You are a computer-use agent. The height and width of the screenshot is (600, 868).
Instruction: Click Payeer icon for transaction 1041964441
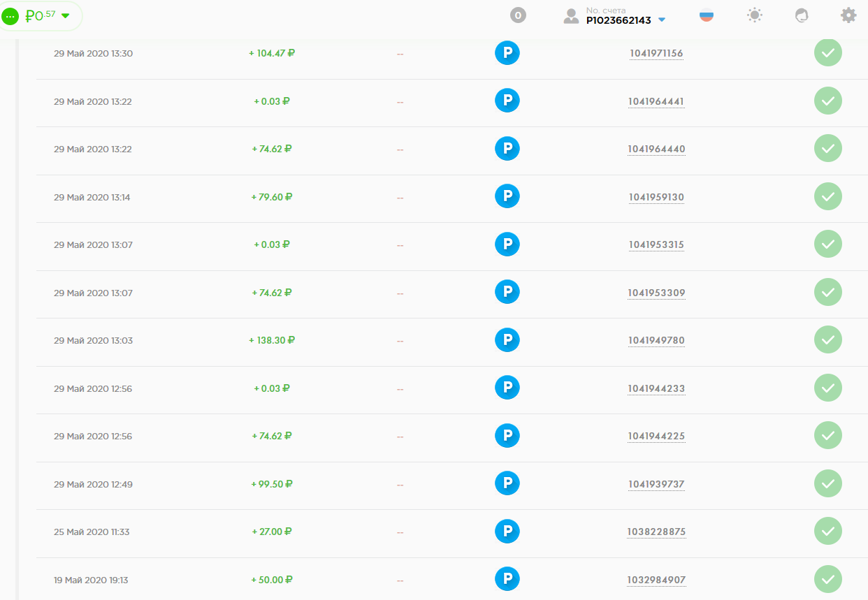point(507,101)
